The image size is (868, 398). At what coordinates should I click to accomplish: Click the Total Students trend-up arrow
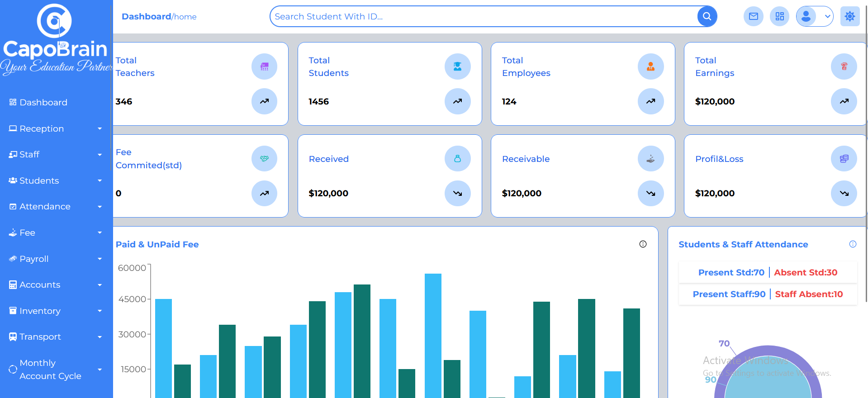pyautogui.click(x=458, y=101)
